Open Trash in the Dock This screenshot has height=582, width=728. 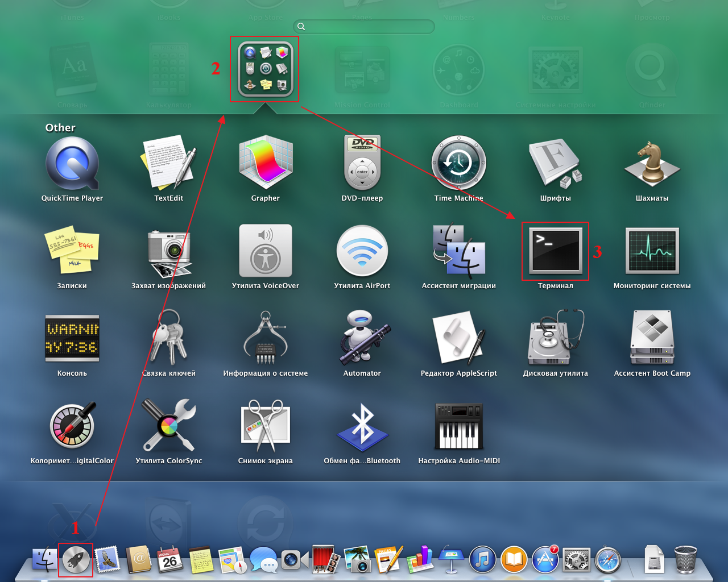pyautogui.click(x=685, y=560)
